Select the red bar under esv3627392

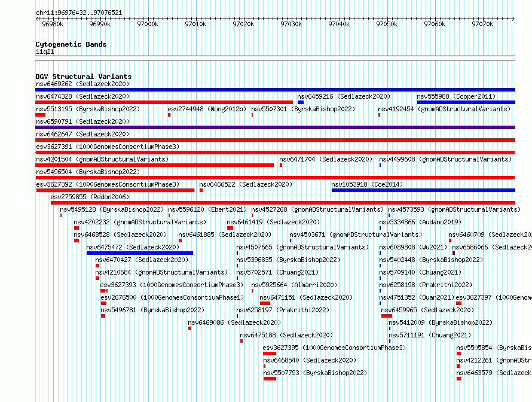click(115, 190)
